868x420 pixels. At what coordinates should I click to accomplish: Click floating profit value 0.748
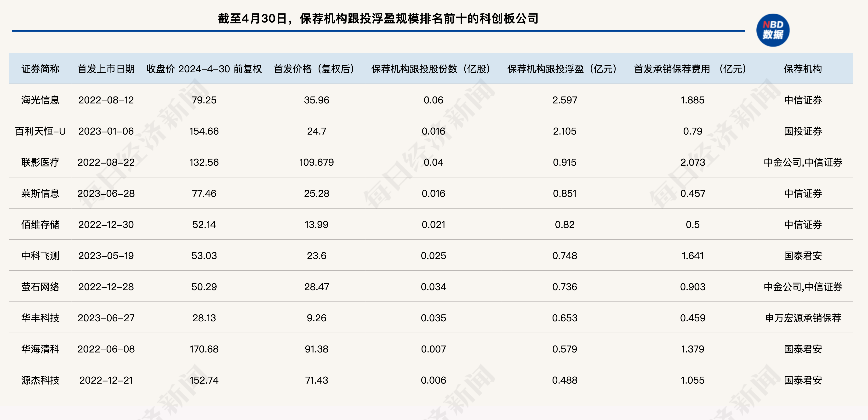[564, 256]
